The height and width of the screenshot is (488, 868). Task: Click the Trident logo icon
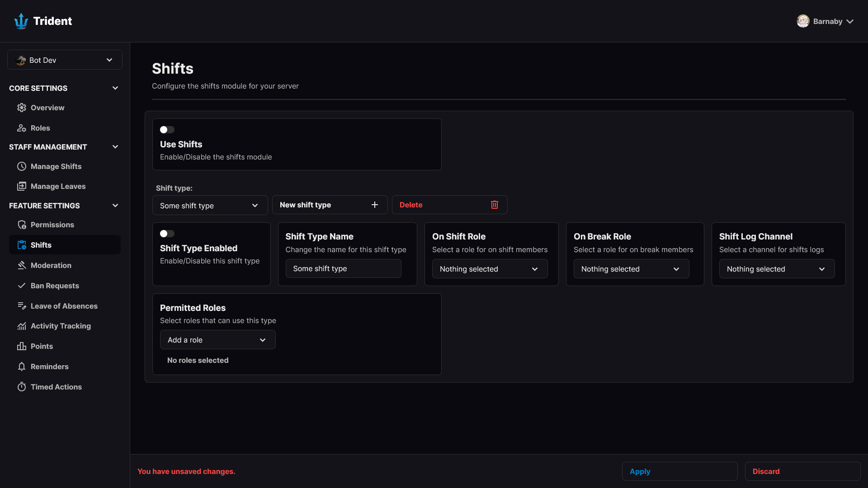point(21,21)
